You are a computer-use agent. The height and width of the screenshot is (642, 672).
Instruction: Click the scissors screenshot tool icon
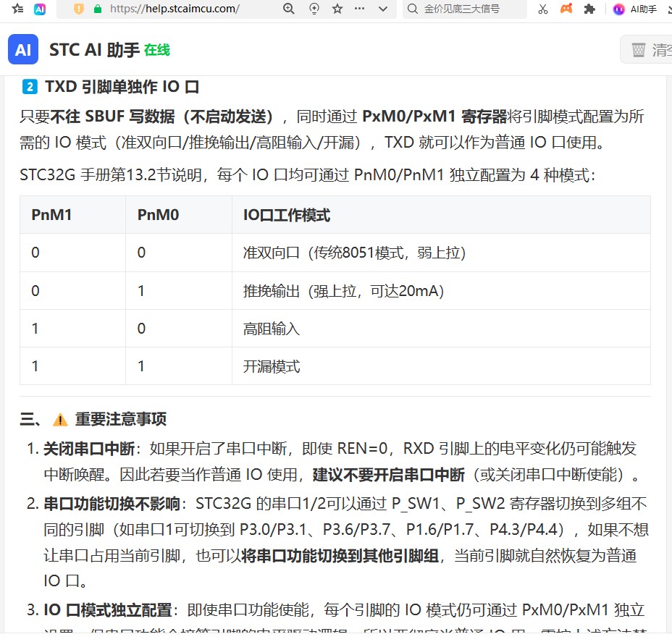point(543,9)
